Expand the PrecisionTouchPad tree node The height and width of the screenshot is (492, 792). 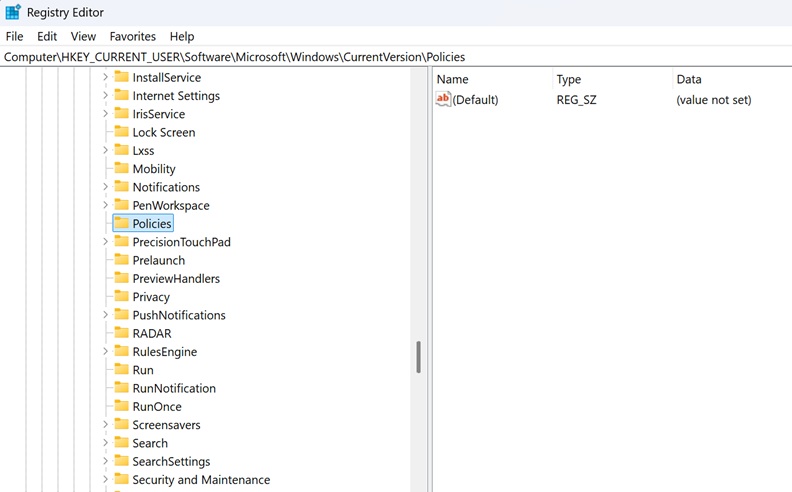(x=105, y=242)
